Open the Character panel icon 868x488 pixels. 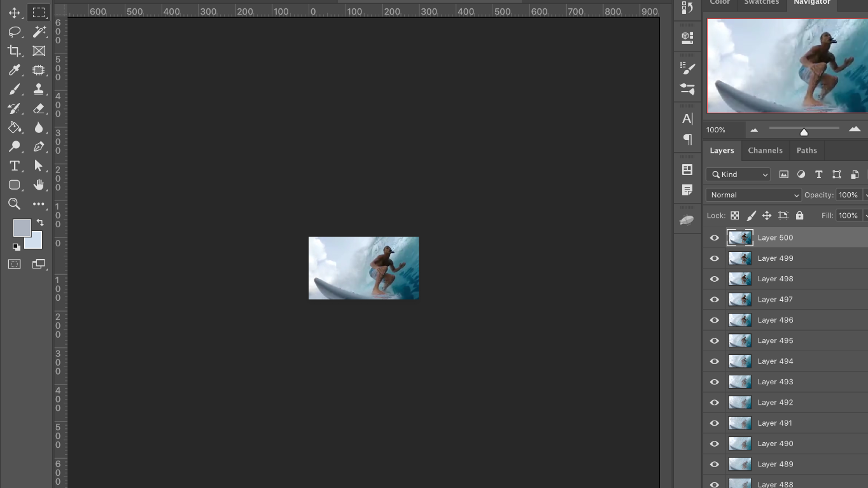(687, 118)
